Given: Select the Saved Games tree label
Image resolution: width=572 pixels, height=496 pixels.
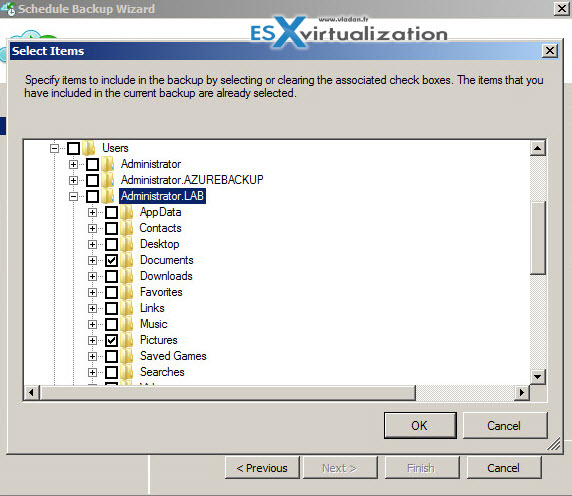Looking at the screenshot, I should click(x=173, y=356).
